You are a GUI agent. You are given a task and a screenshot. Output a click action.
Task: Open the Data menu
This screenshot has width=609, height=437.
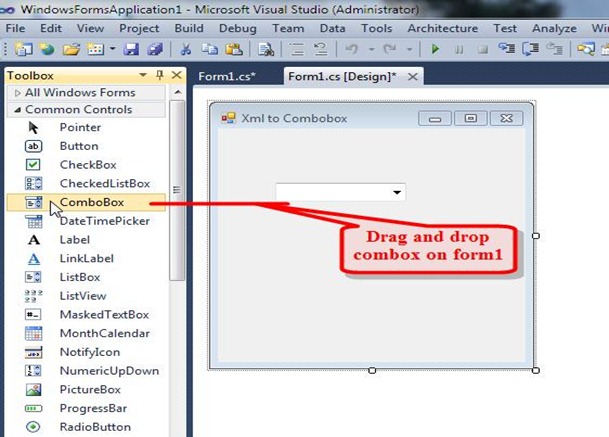(x=332, y=28)
